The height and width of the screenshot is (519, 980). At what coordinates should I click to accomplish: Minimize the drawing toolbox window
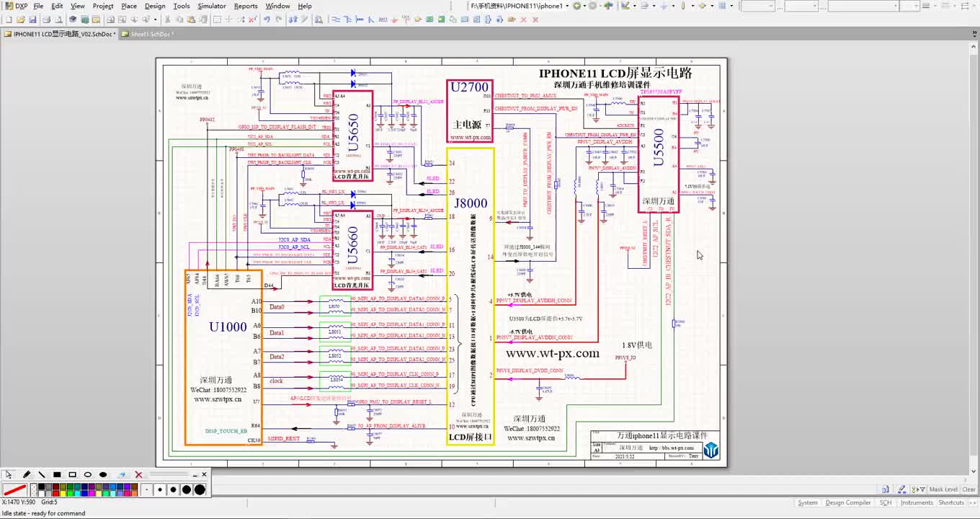pyautogui.click(x=195, y=475)
